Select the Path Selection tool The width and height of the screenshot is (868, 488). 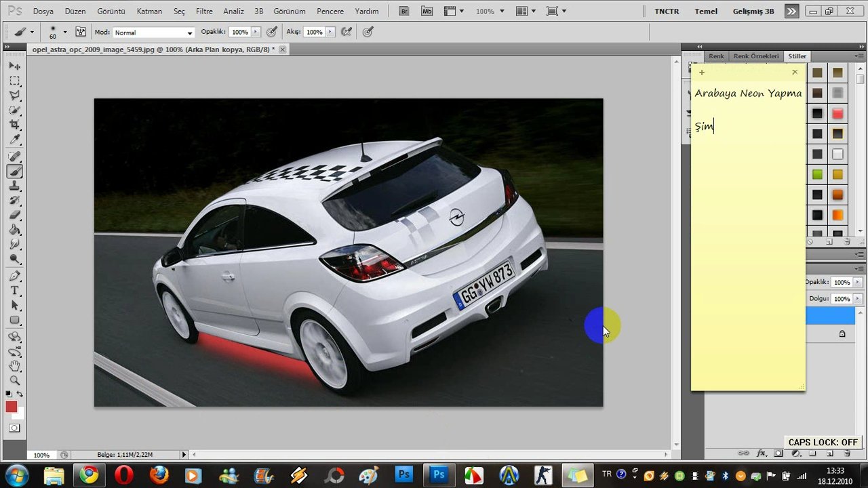(x=14, y=306)
